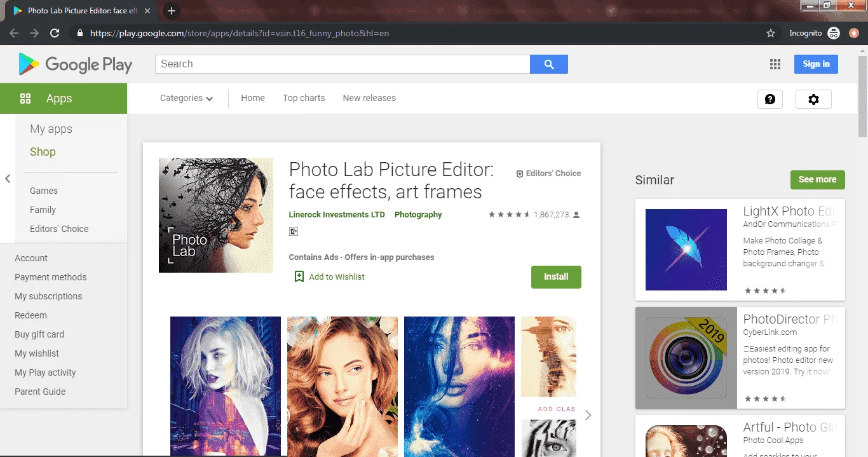Screen dimensions: 868x457
Task: Select My apps in the sidebar
Action: click(51, 129)
